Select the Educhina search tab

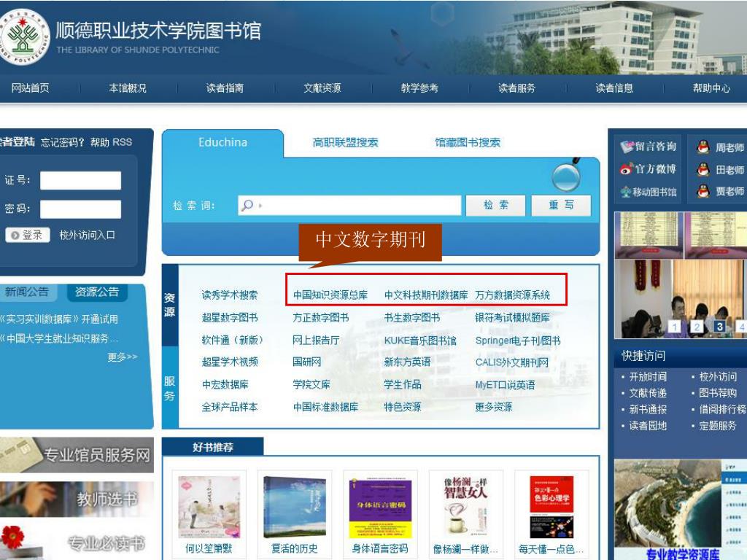point(223,142)
